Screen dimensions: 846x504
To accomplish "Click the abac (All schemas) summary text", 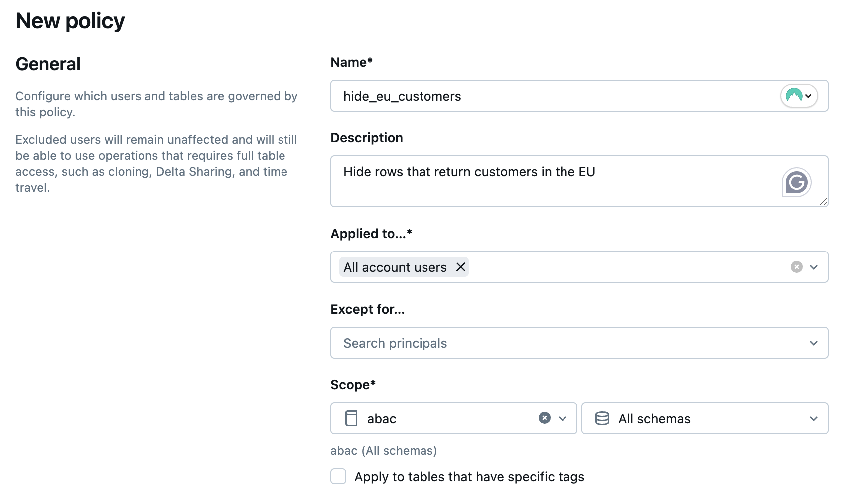I will coord(384,451).
